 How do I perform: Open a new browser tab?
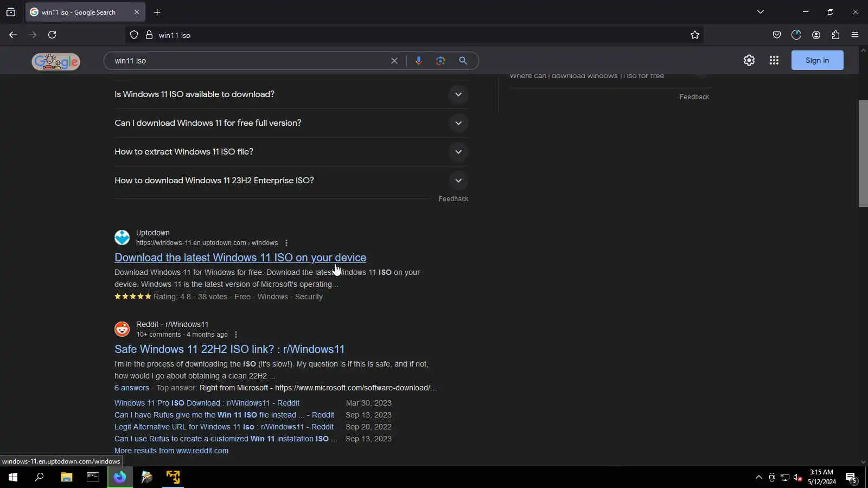click(157, 12)
